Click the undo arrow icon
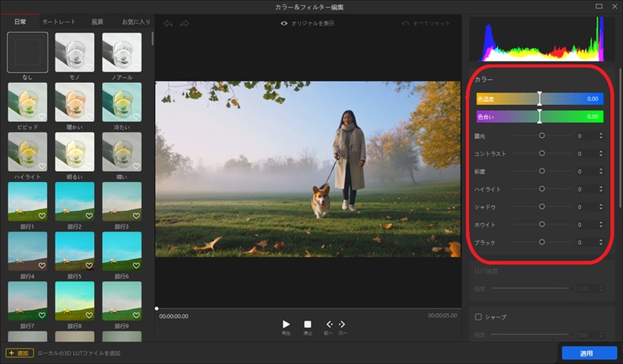623x364 pixels. coord(168,24)
